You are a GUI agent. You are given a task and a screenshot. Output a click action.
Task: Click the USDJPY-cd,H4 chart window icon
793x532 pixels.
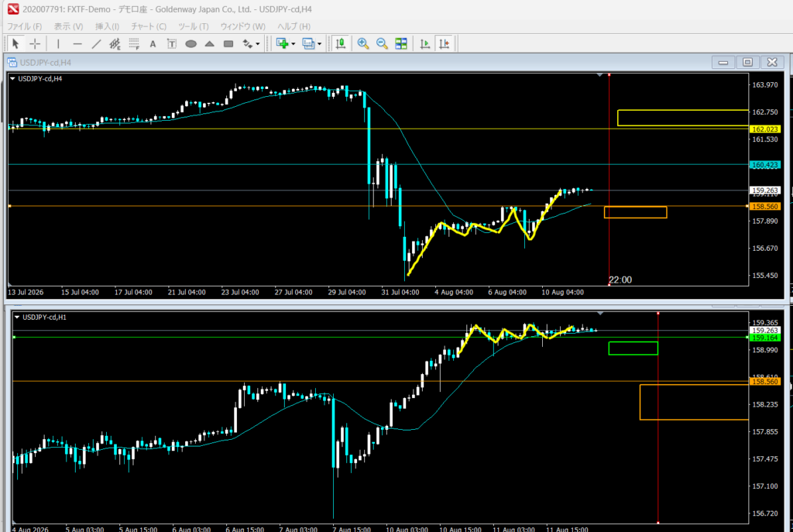(12, 62)
